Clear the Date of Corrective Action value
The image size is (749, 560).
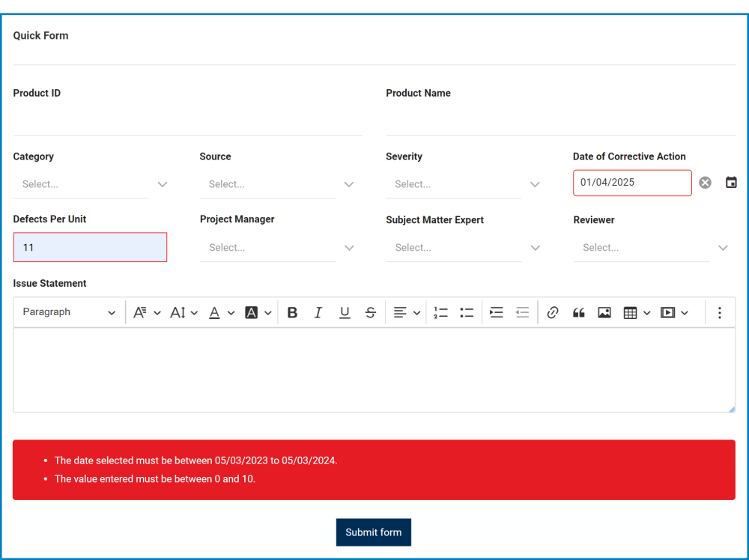(x=705, y=182)
